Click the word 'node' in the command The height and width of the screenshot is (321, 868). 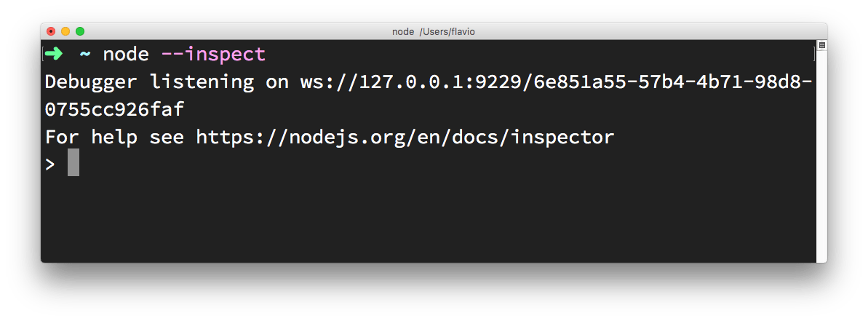(x=126, y=54)
